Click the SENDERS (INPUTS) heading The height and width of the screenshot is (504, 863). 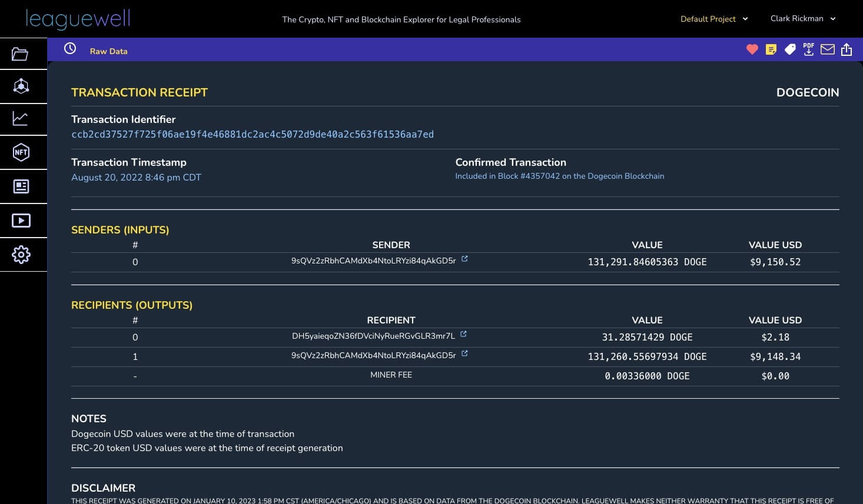[120, 230]
